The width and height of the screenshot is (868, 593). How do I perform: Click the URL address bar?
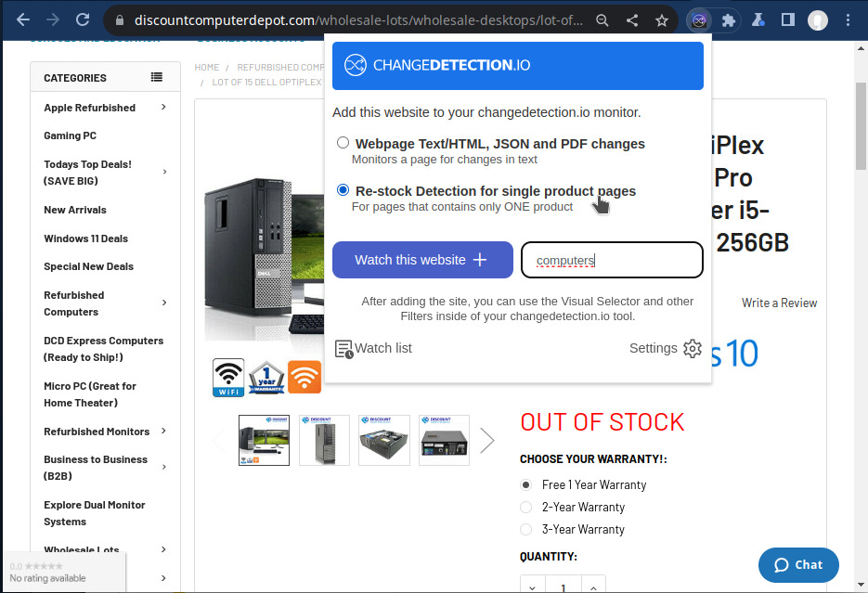(x=358, y=20)
